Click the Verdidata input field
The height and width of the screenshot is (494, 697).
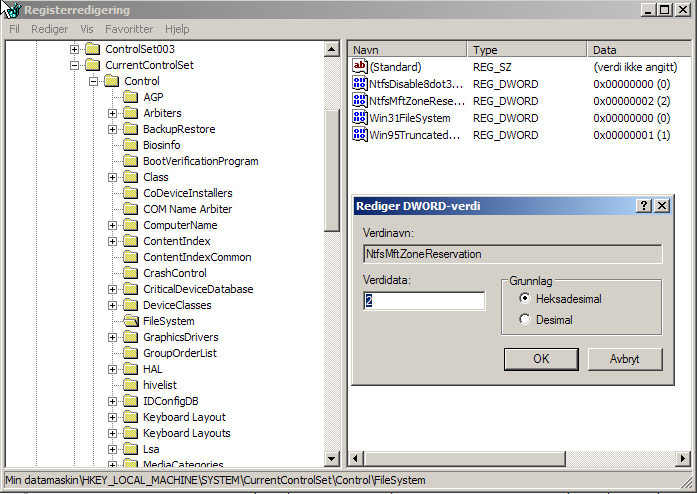click(x=424, y=301)
